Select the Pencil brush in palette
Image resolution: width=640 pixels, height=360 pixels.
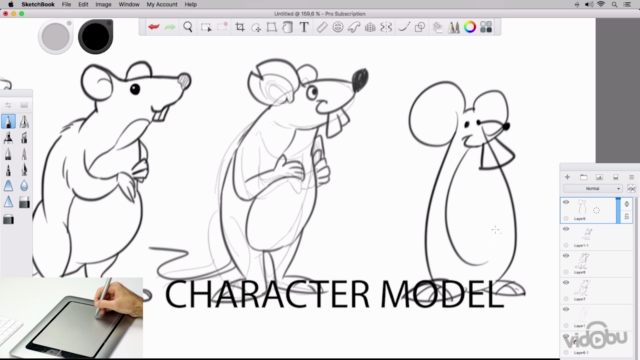click(8, 122)
